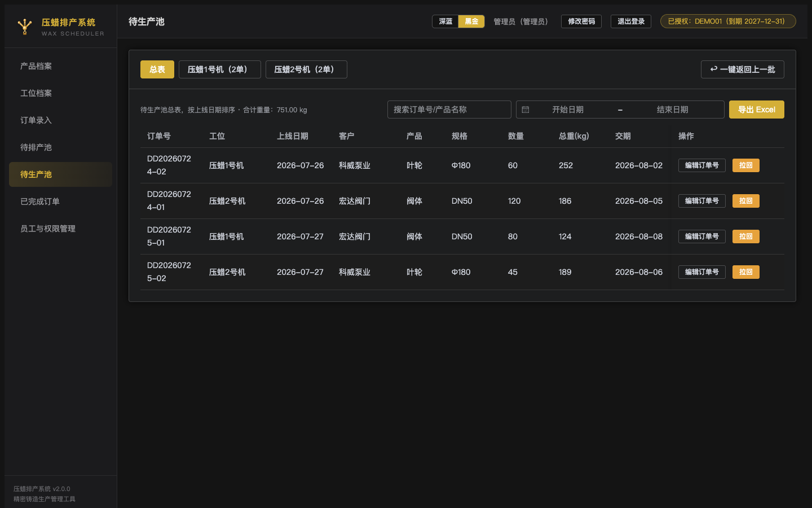Click 管理员（管理员）user label
Image resolution: width=812 pixels, height=508 pixels.
tap(520, 21)
